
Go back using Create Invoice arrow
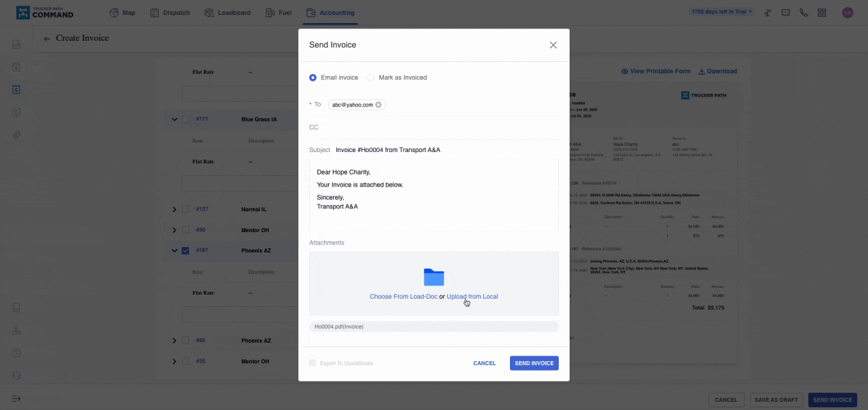[47, 39]
